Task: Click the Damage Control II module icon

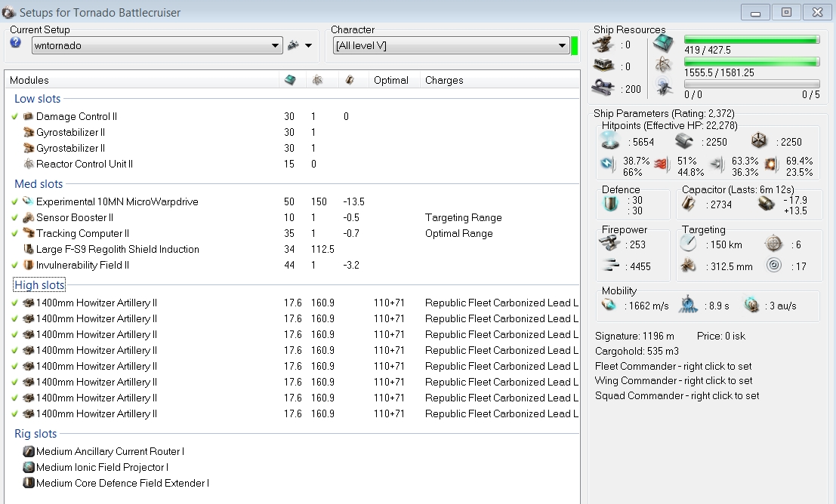Action: tap(29, 116)
